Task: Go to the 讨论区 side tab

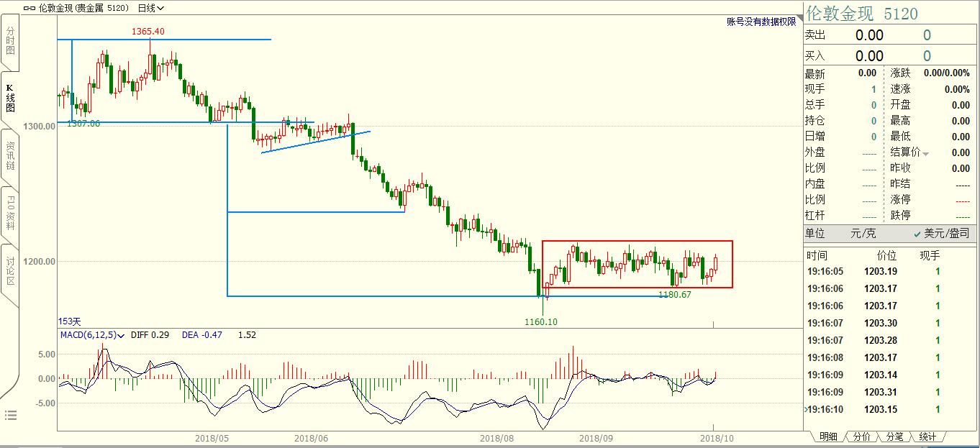Action: pyautogui.click(x=10, y=271)
